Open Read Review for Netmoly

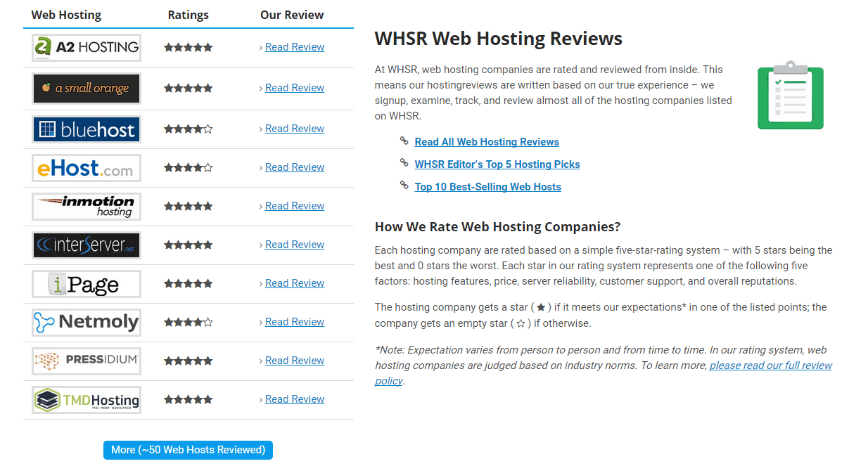(295, 322)
